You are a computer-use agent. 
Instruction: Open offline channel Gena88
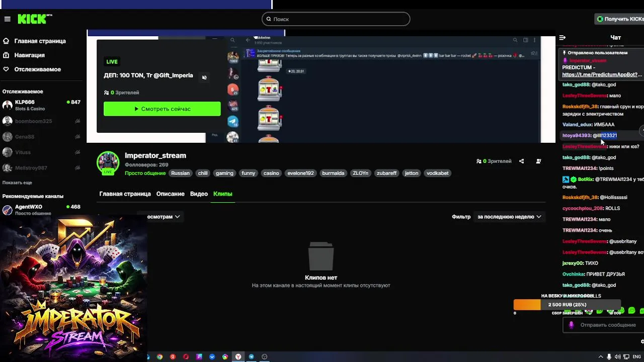pyautogui.click(x=41, y=137)
